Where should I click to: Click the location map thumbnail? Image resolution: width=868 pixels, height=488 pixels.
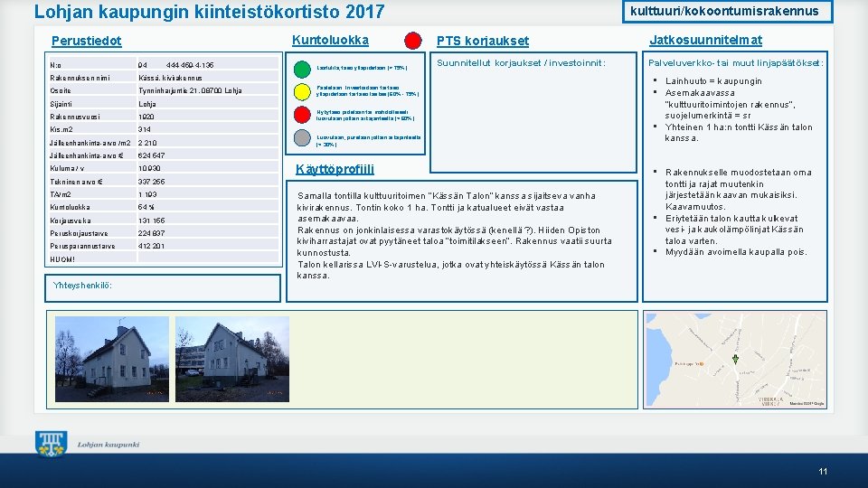pyautogui.click(x=736, y=360)
